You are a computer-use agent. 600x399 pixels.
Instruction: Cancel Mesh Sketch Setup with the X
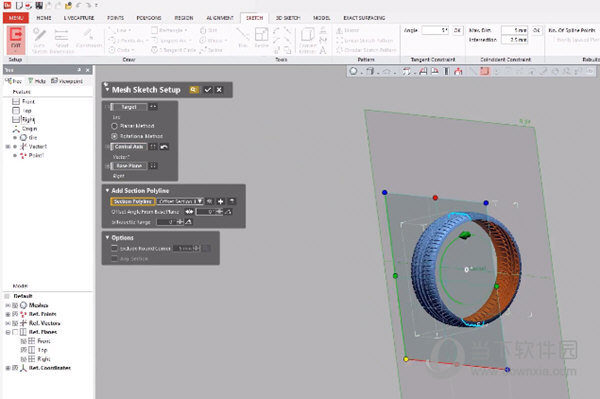[219, 90]
